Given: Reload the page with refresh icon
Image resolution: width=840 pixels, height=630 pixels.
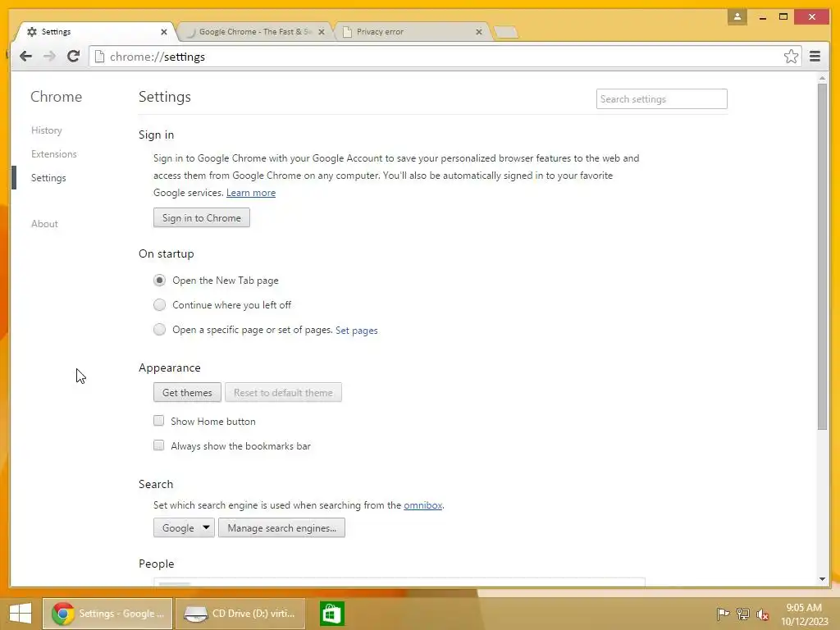Looking at the screenshot, I should click(x=73, y=56).
